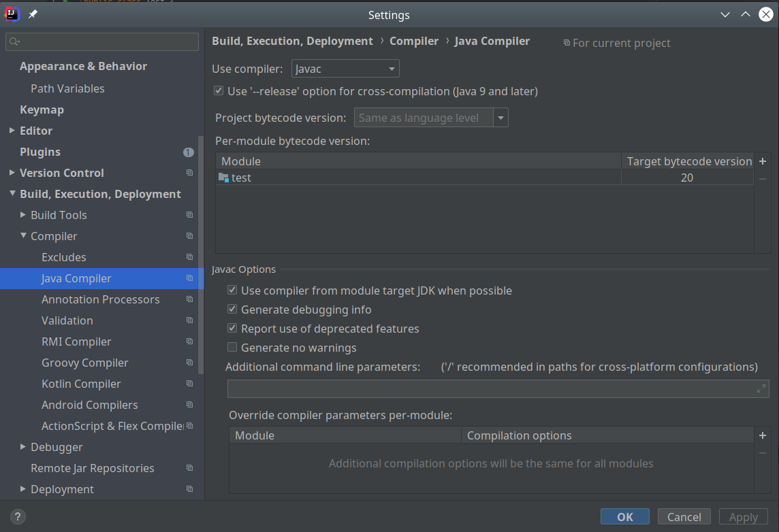Toggle the '--release' option for cross-compilation

point(219,90)
